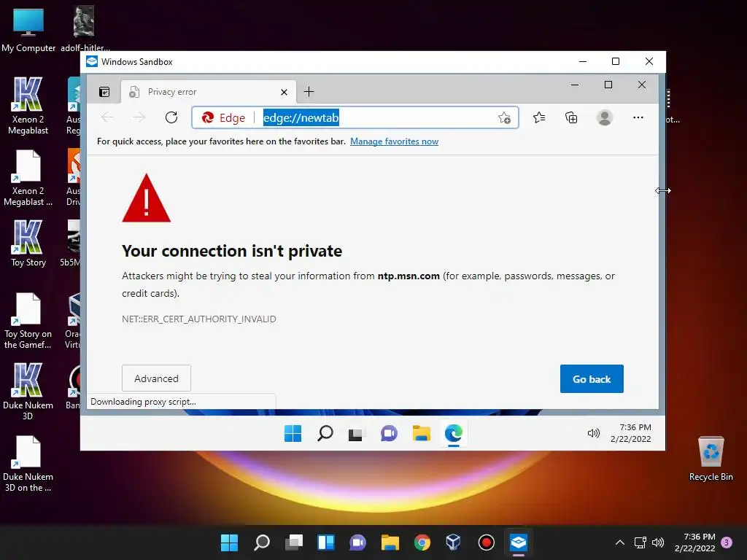Open Manage favorites now link

click(394, 141)
